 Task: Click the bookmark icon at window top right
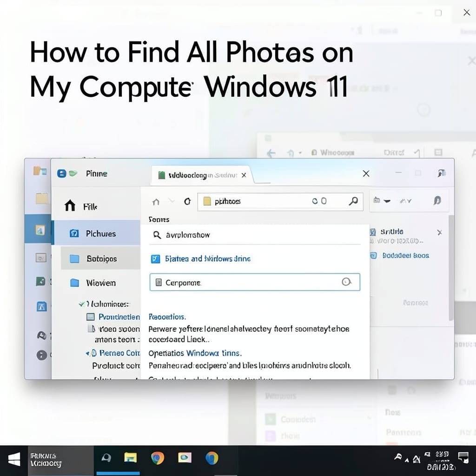click(441, 173)
